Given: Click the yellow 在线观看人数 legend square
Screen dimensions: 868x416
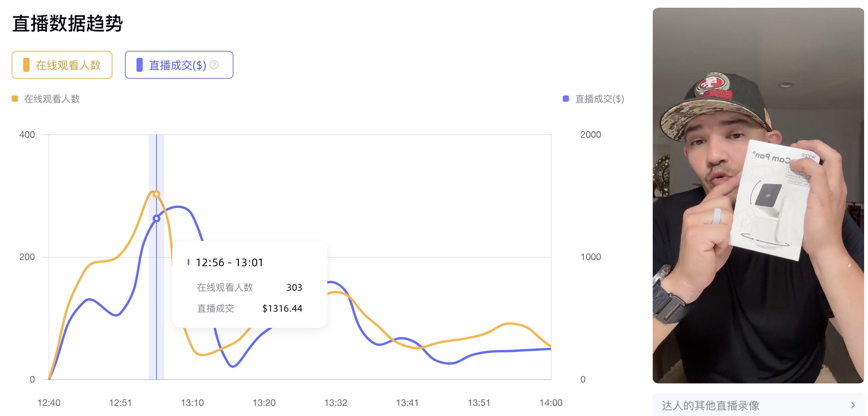Looking at the screenshot, I should coord(14,99).
